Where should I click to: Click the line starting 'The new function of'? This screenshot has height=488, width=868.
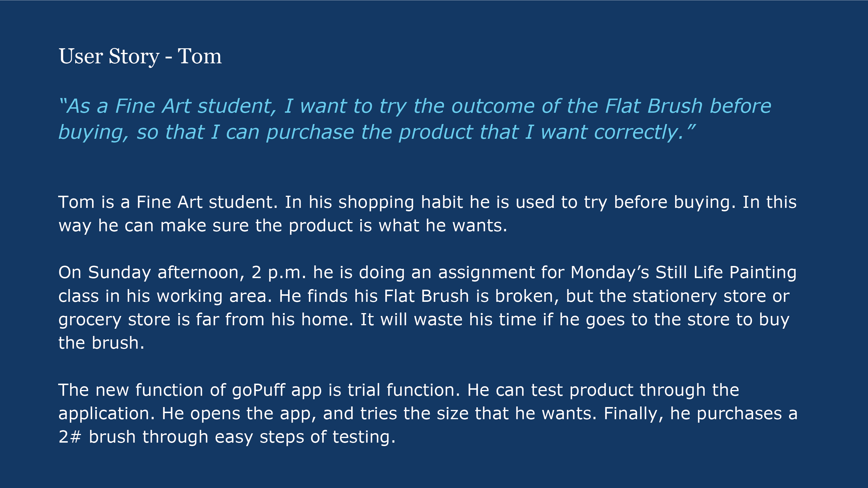point(399,390)
